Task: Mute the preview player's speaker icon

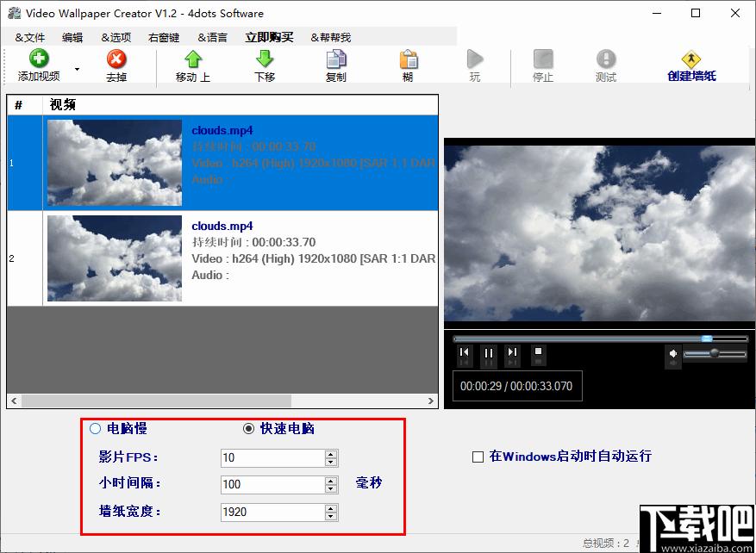Action: pyautogui.click(x=673, y=353)
